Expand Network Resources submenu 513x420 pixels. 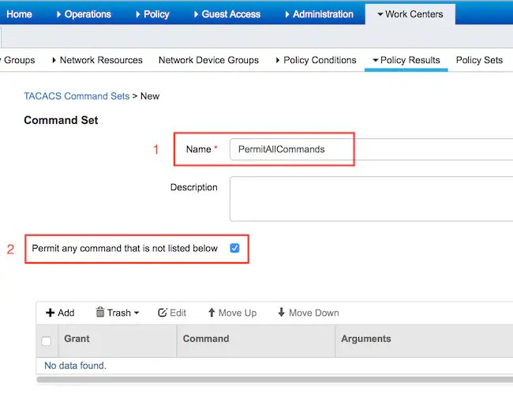coord(98,60)
